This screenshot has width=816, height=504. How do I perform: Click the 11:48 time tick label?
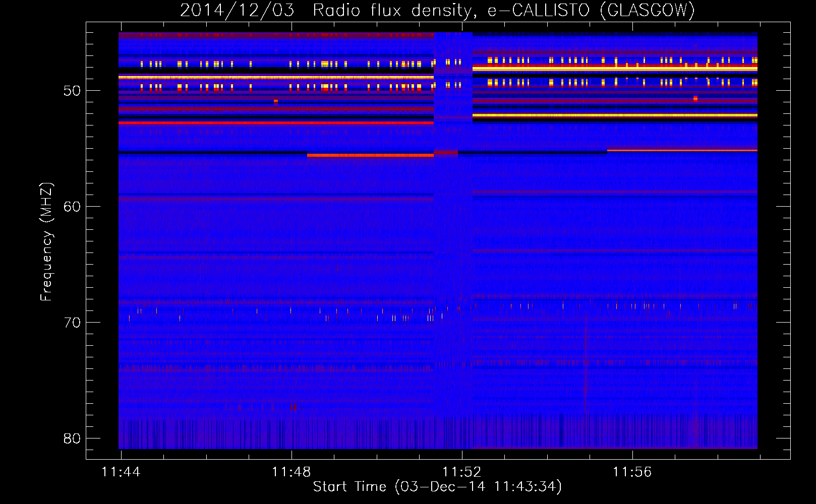pos(292,472)
